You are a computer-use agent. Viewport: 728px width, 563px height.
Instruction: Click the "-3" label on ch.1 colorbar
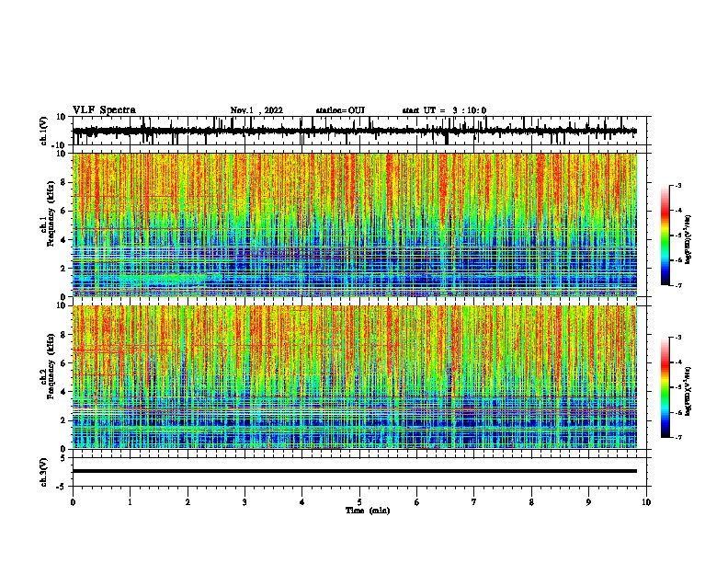click(678, 186)
